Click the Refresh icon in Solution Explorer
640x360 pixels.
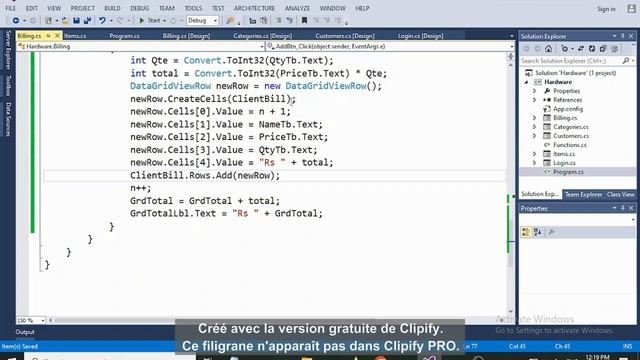click(592, 49)
